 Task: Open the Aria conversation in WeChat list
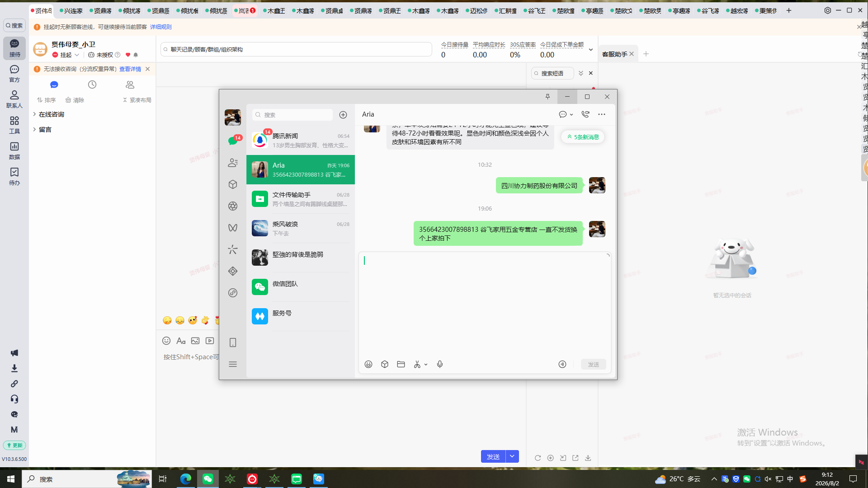pyautogui.click(x=301, y=170)
